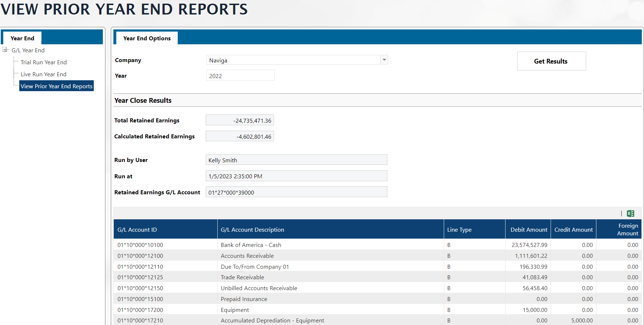The image size is (644, 325).
Task: Open the Company dropdown arrow
Action: 384,60
